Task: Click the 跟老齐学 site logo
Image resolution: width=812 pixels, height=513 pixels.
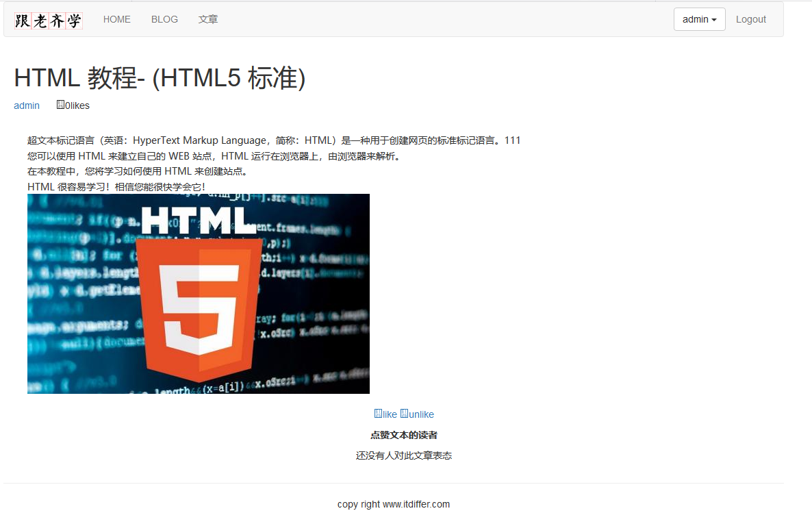Action: tap(48, 21)
